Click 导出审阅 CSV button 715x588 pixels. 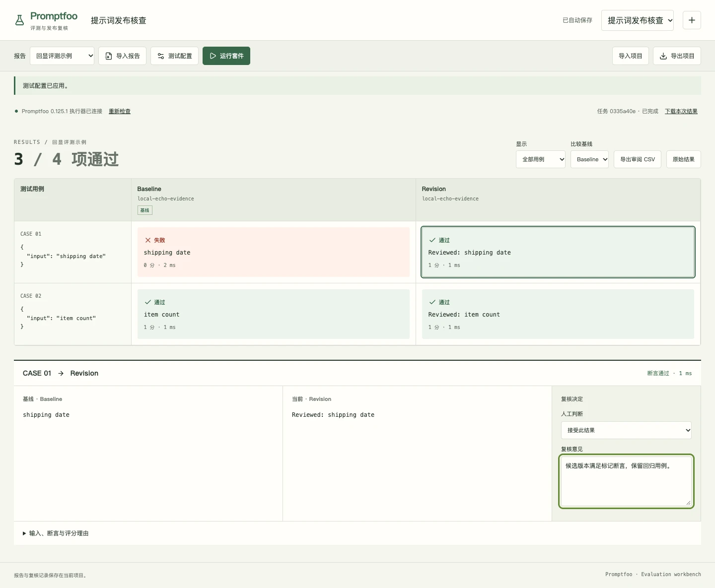[638, 159]
